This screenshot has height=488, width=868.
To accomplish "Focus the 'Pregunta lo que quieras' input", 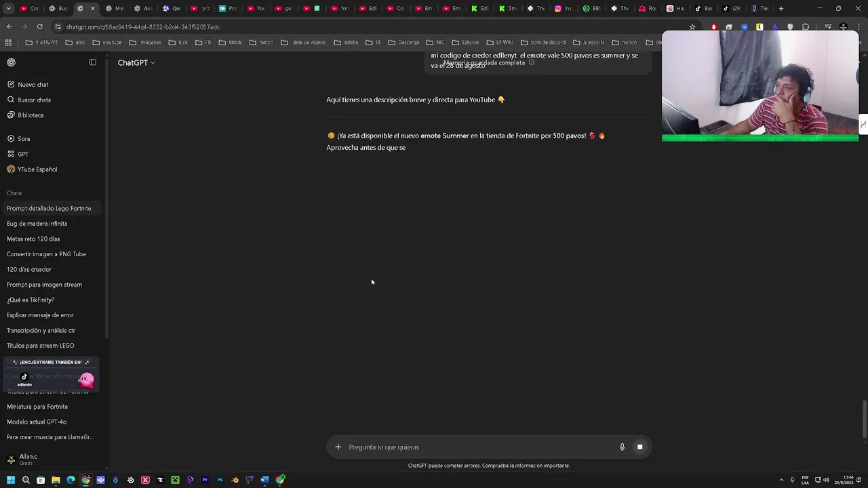I will (x=480, y=447).
